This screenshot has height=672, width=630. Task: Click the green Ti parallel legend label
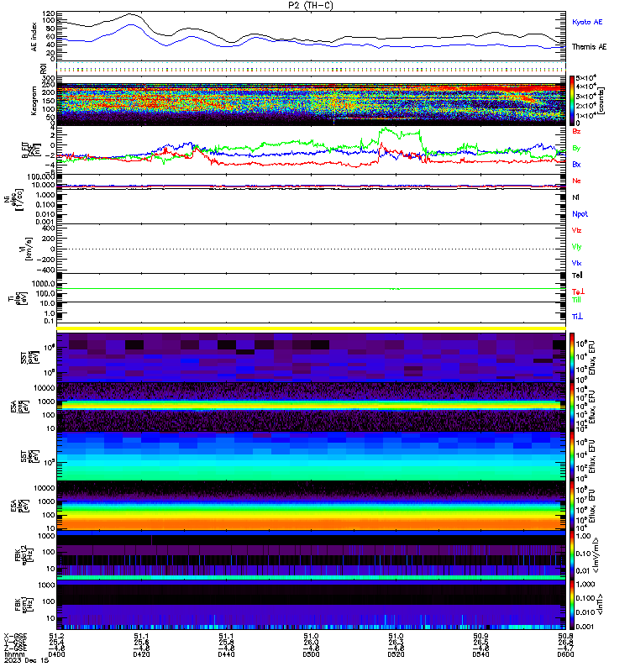click(x=577, y=300)
